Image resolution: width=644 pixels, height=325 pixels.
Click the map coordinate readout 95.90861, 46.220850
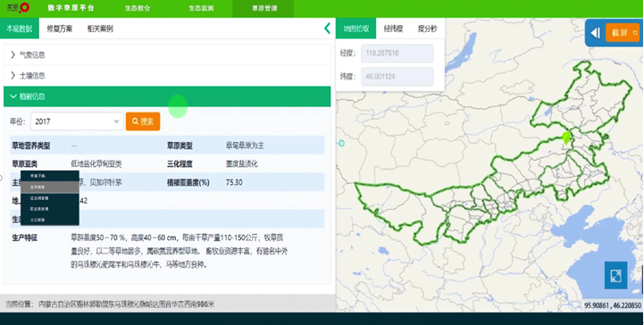click(x=613, y=305)
